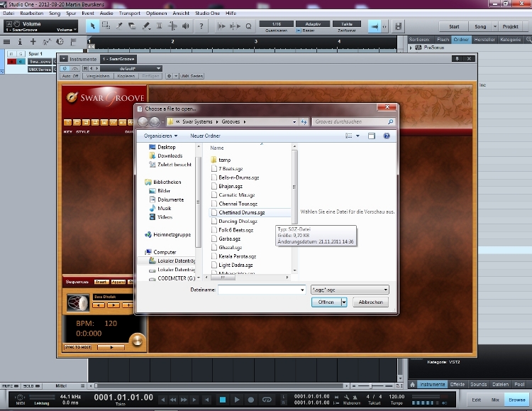Click the Dateiname input field

click(259, 290)
